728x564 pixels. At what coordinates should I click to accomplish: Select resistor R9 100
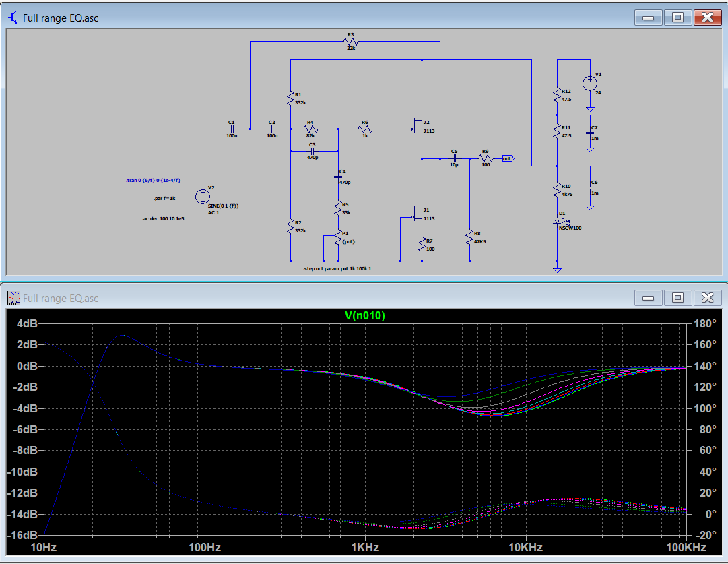485,158
